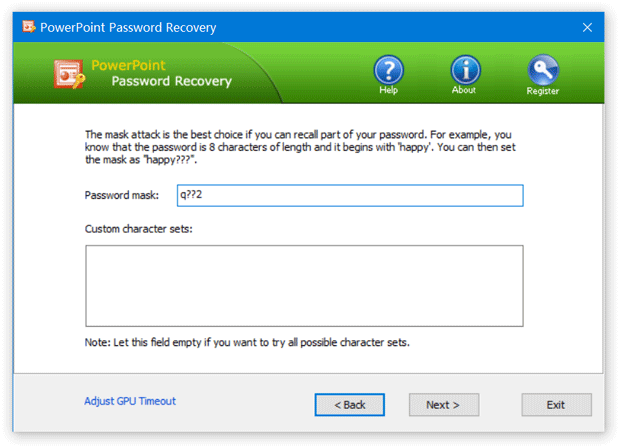The width and height of the screenshot is (620, 448).
Task: Click the Register label in the banner
Action: click(x=543, y=91)
